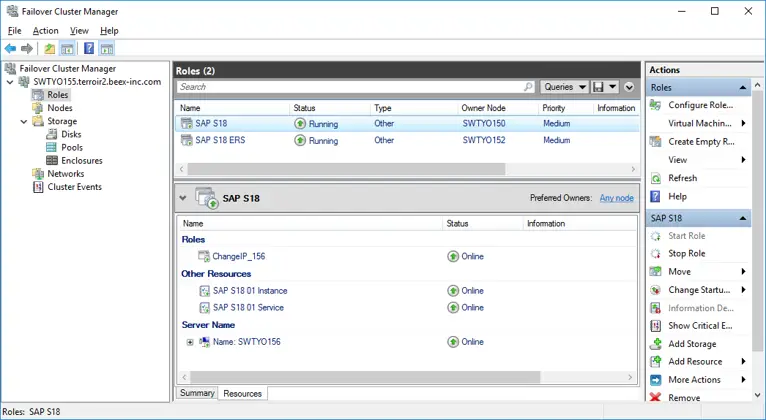
Task: Click the Actions pane scroll down arrow
Action: (x=758, y=395)
